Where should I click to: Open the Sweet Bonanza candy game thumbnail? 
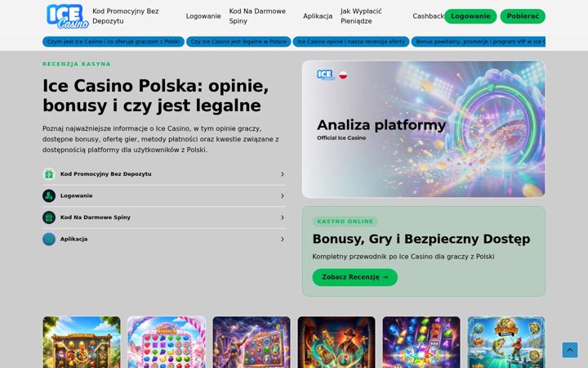[167, 342]
